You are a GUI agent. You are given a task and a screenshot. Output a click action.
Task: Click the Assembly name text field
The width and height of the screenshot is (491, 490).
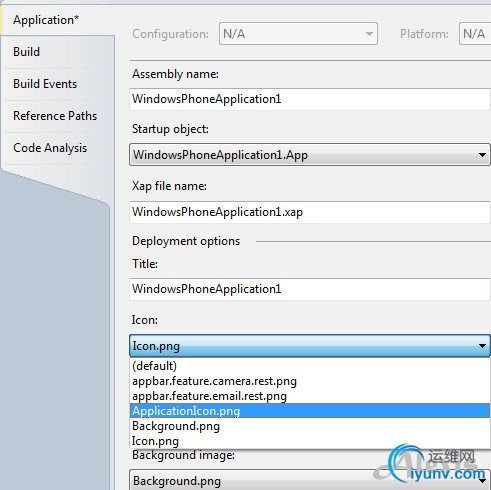tap(310, 99)
